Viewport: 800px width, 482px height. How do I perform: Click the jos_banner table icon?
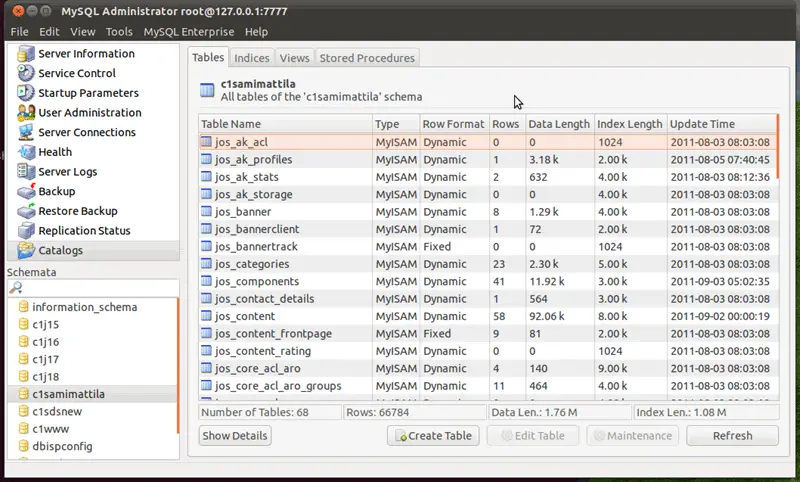pyautogui.click(x=206, y=211)
